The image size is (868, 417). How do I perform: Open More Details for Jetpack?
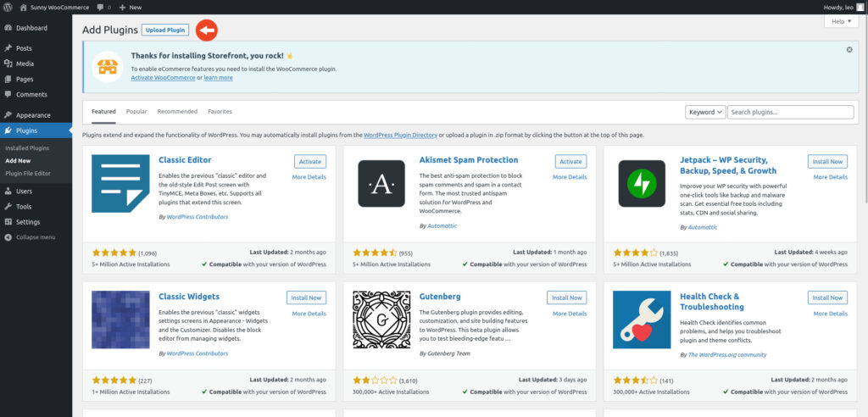click(830, 177)
